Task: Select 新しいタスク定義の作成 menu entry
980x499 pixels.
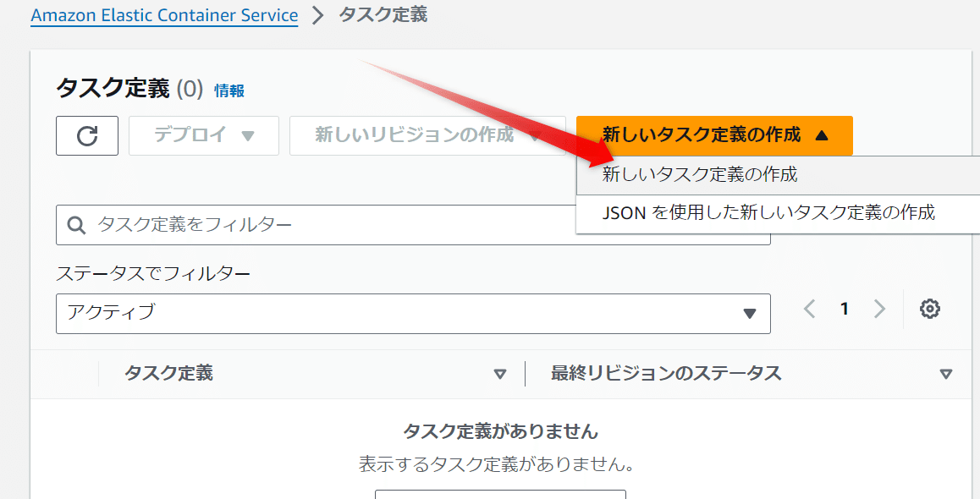Action: [x=778, y=175]
